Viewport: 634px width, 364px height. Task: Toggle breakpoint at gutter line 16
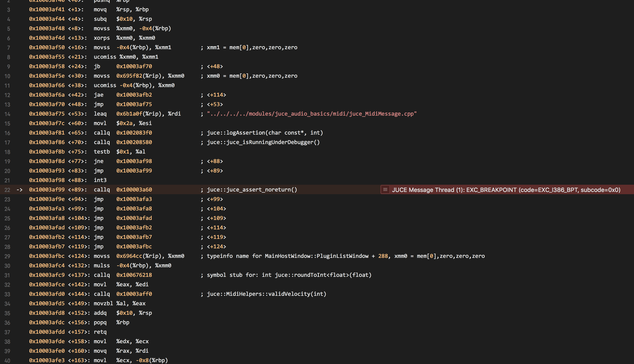click(x=7, y=133)
